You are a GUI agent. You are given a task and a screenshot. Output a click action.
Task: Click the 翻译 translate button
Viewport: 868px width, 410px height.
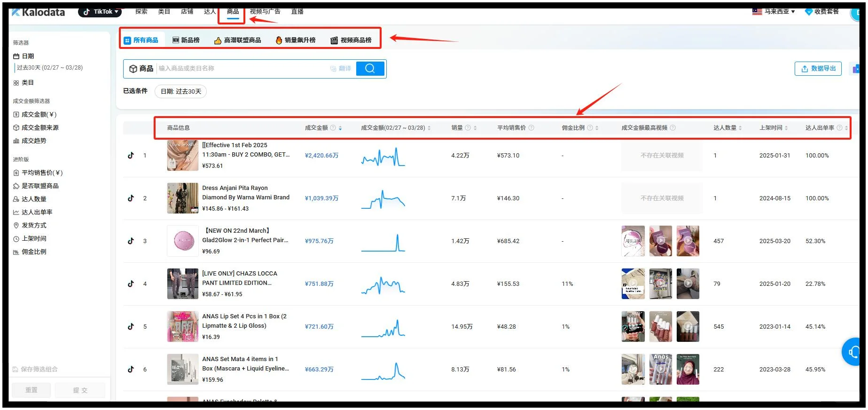pyautogui.click(x=341, y=69)
